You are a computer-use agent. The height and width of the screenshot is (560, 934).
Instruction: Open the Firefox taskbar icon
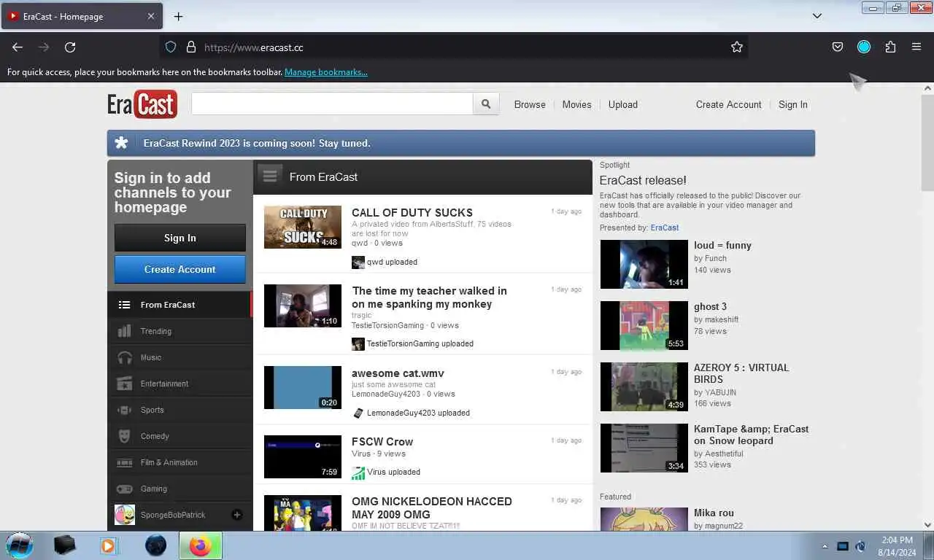[201, 545]
